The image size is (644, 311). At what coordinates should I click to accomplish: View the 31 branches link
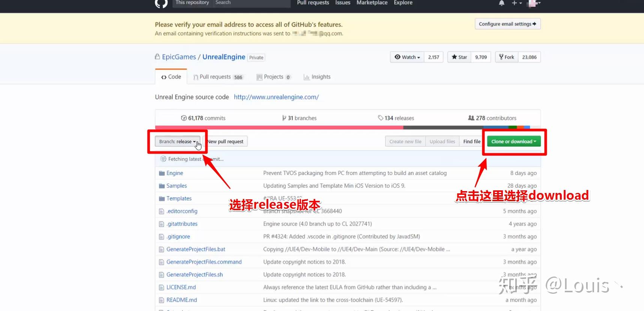(x=299, y=118)
